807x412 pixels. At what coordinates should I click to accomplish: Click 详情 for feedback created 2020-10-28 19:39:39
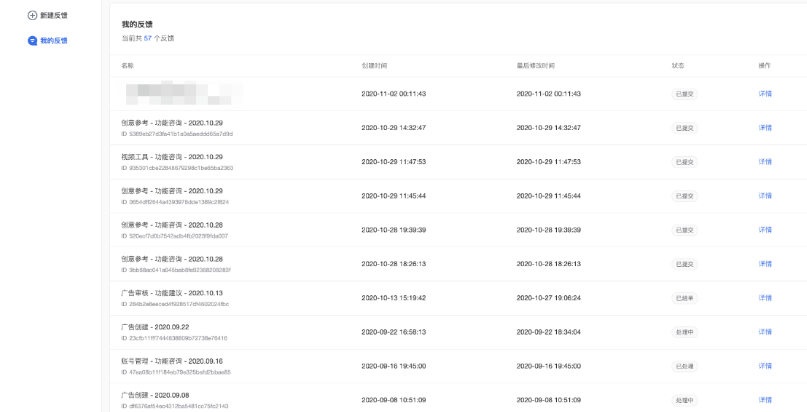click(765, 230)
